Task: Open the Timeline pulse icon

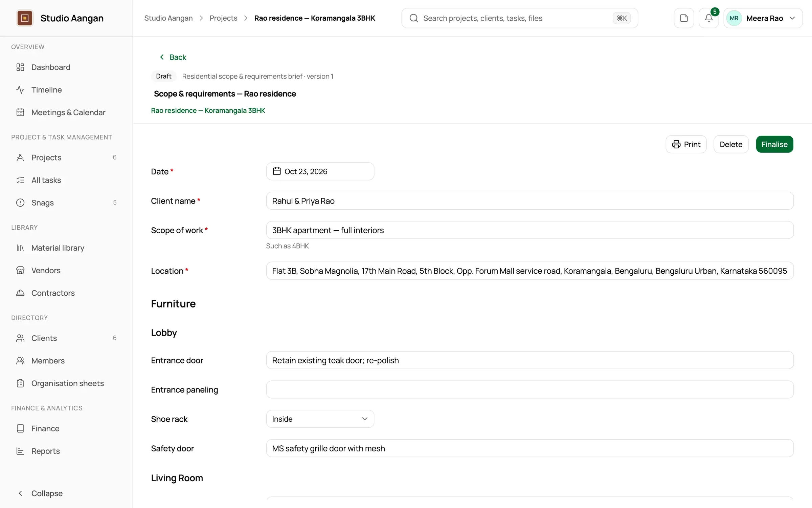Action: (20, 90)
